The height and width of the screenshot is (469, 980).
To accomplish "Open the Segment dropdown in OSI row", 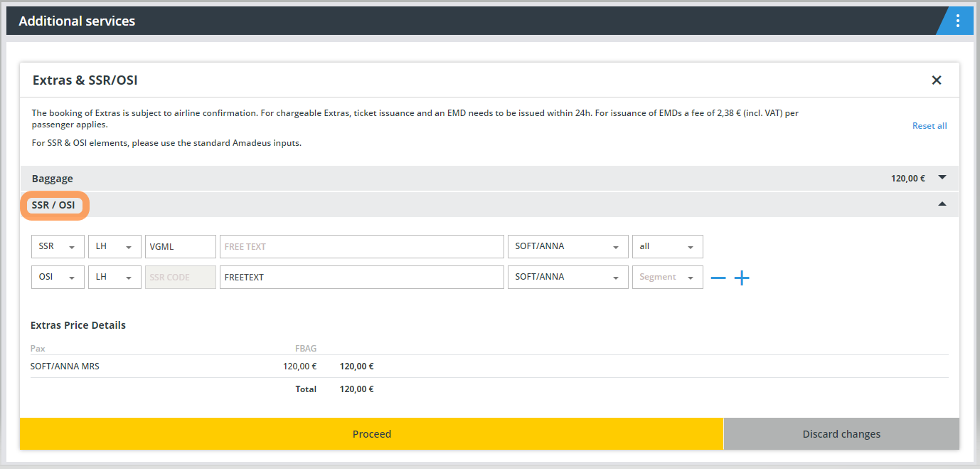I will coord(667,278).
